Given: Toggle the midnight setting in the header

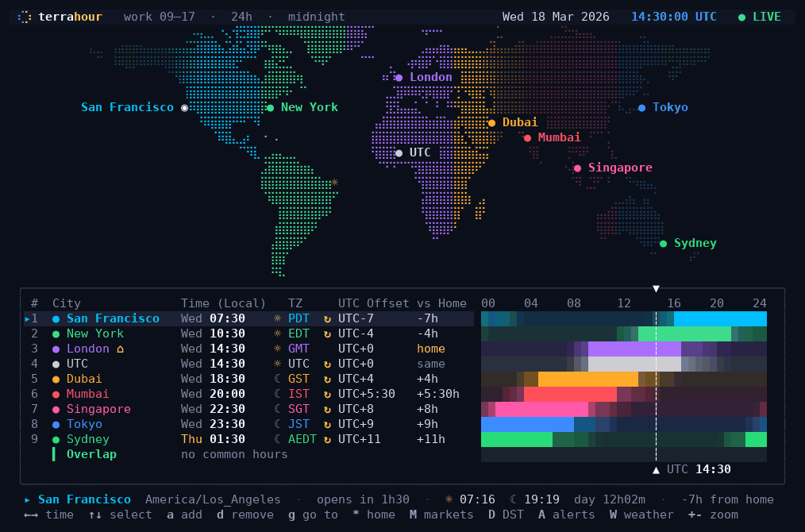Looking at the screenshot, I should point(316,17).
